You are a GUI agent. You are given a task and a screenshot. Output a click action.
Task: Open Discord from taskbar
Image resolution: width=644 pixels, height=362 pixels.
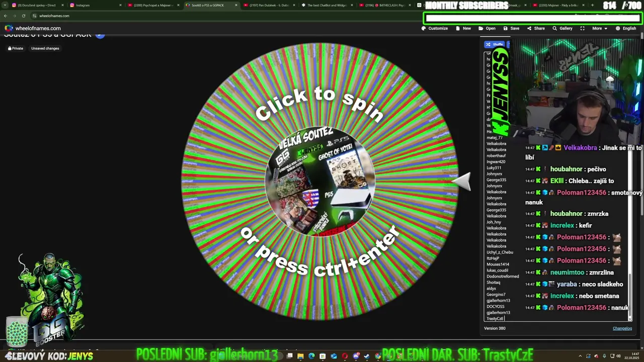pyautogui.click(x=356, y=356)
